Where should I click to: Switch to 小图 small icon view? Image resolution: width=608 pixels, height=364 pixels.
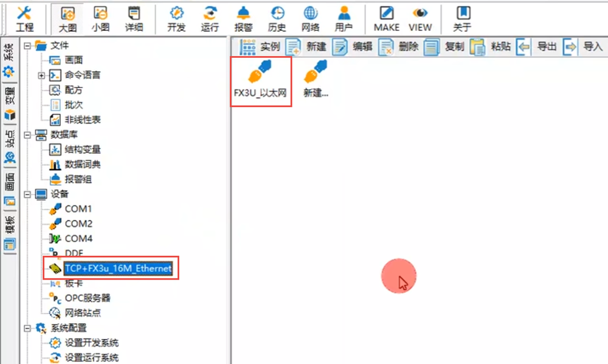tap(100, 19)
